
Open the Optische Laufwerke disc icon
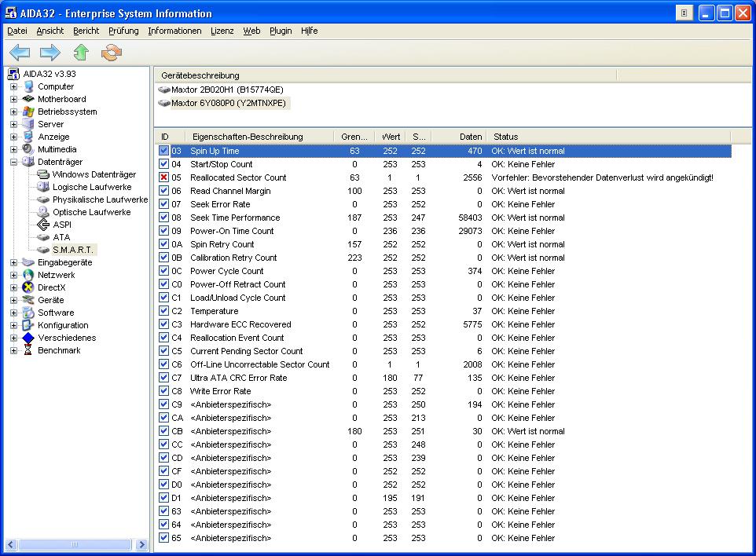pyautogui.click(x=43, y=212)
